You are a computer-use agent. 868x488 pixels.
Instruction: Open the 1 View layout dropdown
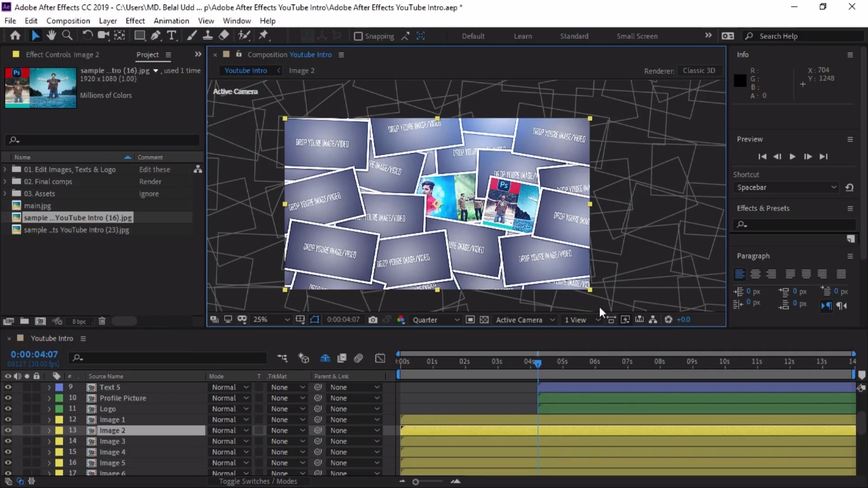tap(582, 320)
